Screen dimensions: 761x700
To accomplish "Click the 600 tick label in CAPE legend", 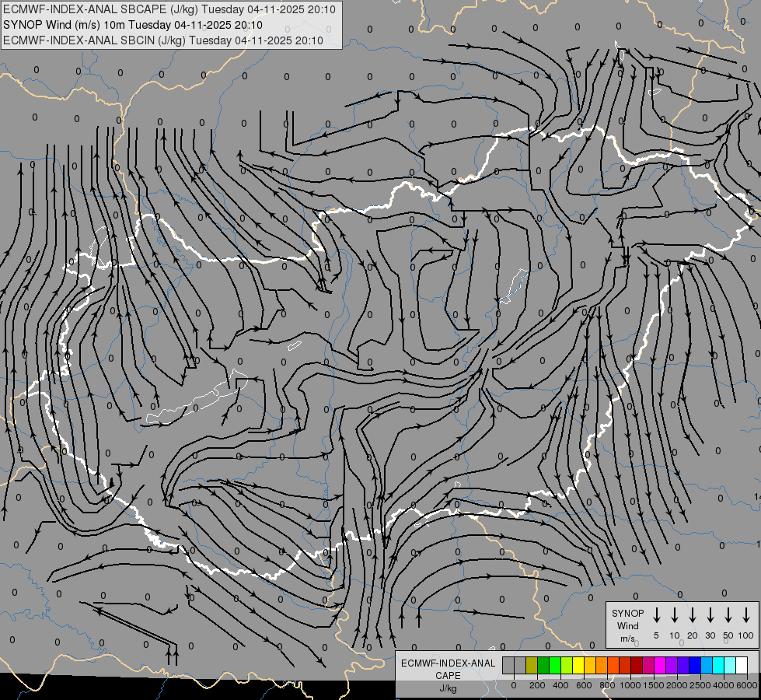I will [584, 685].
